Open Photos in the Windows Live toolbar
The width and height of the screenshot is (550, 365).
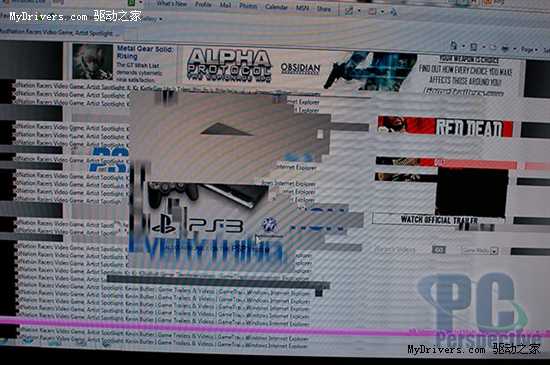(x=248, y=6)
